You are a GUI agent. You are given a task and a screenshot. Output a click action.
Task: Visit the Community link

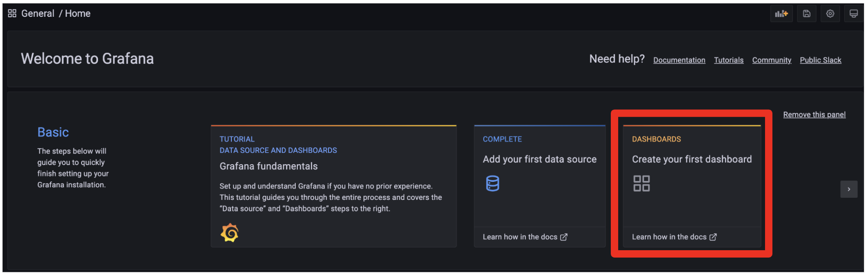click(x=772, y=60)
